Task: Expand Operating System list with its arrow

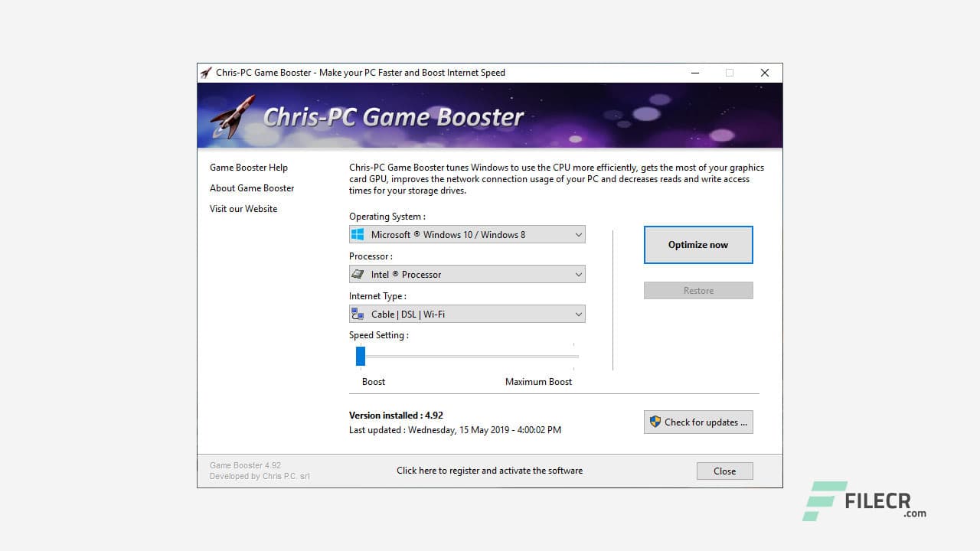Action: click(x=579, y=235)
